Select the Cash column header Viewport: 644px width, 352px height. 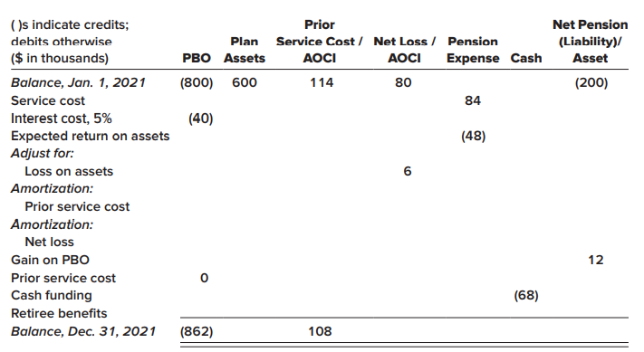[x=526, y=58]
